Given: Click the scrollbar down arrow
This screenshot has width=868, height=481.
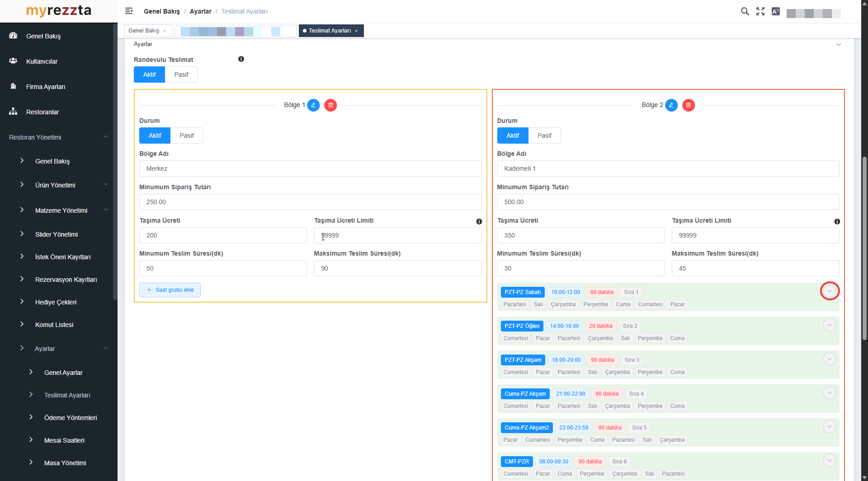Looking at the screenshot, I should pos(864,477).
